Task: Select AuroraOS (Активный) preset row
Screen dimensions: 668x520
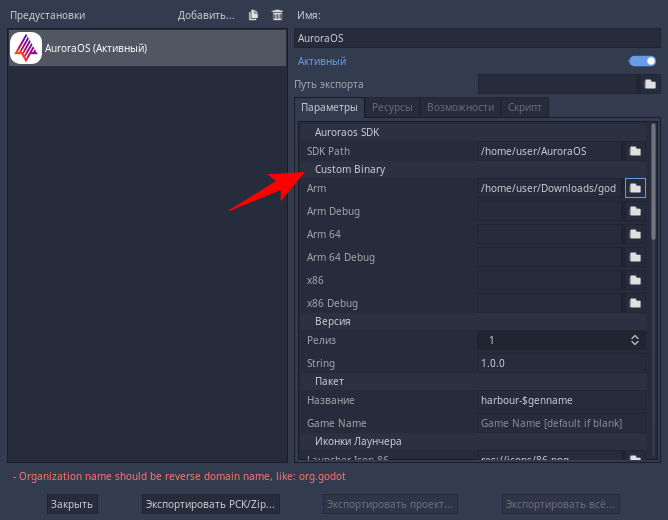Action: click(147, 48)
